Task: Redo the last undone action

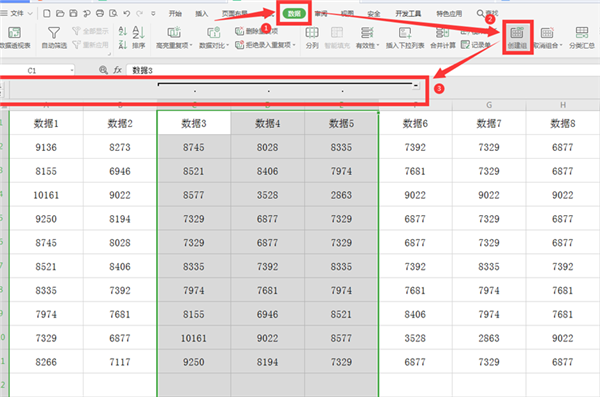Action: [x=140, y=13]
